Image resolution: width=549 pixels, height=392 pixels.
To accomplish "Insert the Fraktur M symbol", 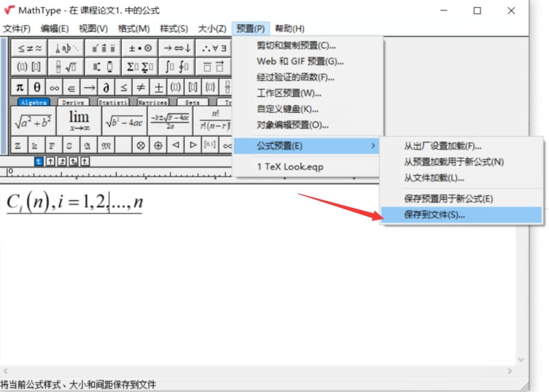I will tap(106, 145).
